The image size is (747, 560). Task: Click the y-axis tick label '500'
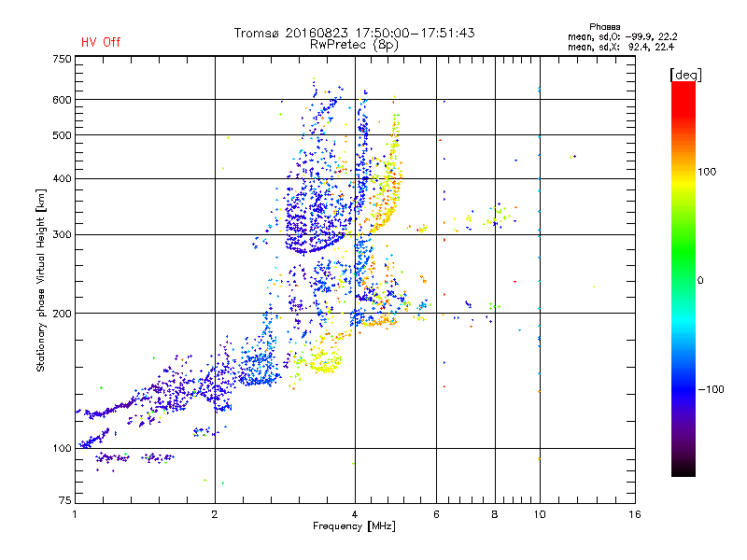point(62,135)
